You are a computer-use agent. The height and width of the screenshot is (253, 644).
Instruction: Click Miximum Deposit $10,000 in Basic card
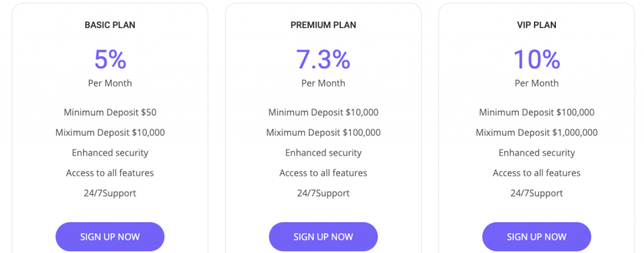pyautogui.click(x=110, y=132)
